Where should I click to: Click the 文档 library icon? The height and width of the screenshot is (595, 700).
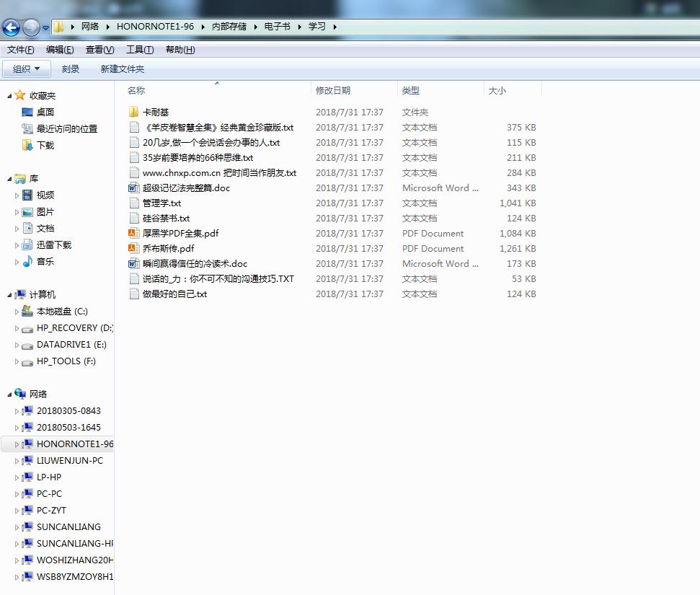[27, 228]
